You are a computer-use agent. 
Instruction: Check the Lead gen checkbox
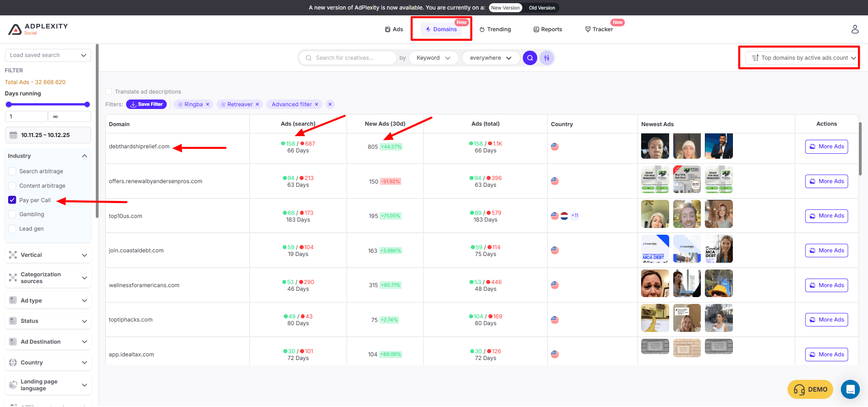click(x=12, y=229)
